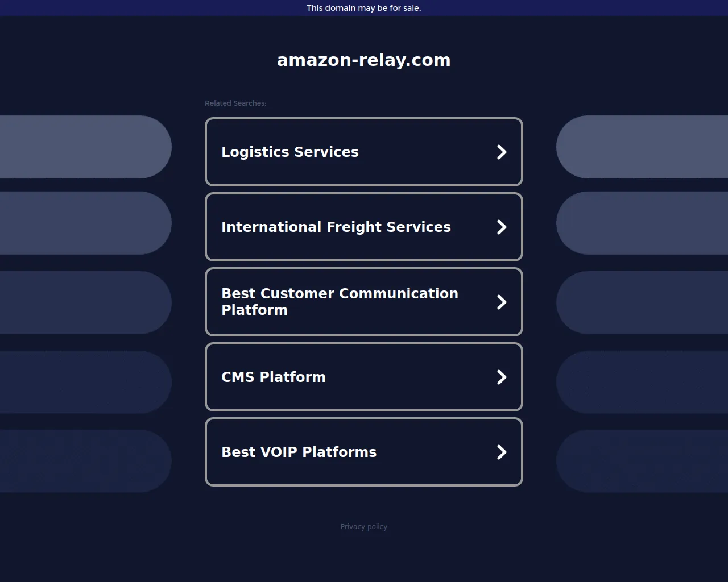Click the left pill beside CMS Platform
Viewport: 728px width, 582px height.
point(85,382)
